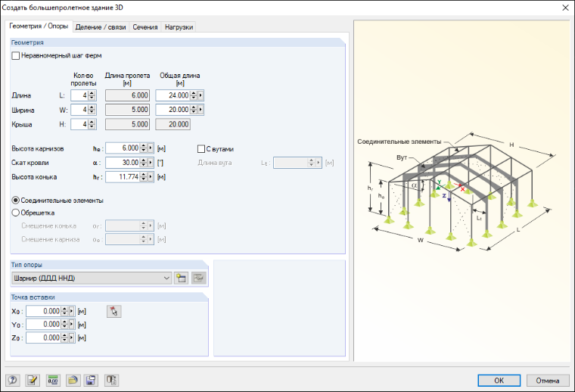Screen dimensions: 575x392
Task: Click the create new support type icon
Action: (x=181, y=278)
